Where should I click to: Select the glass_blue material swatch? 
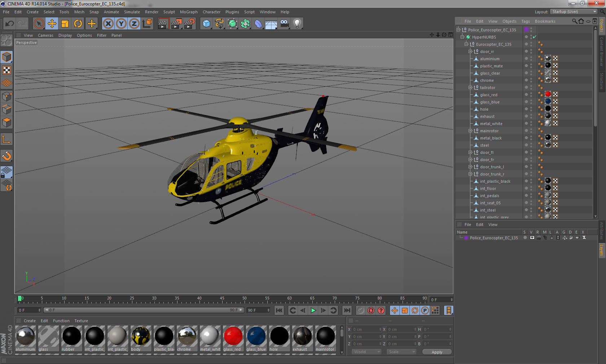[x=256, y=339]
